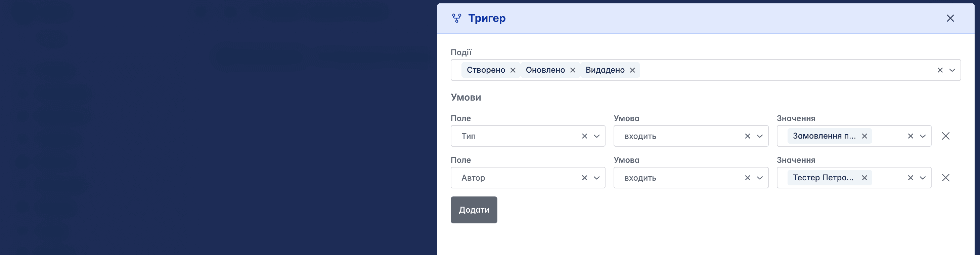
Task: Clear the Автор field selection
Action: coord(585,178)
